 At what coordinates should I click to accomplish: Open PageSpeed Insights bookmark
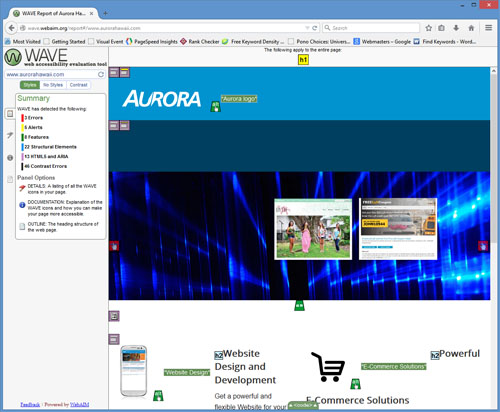152,42
